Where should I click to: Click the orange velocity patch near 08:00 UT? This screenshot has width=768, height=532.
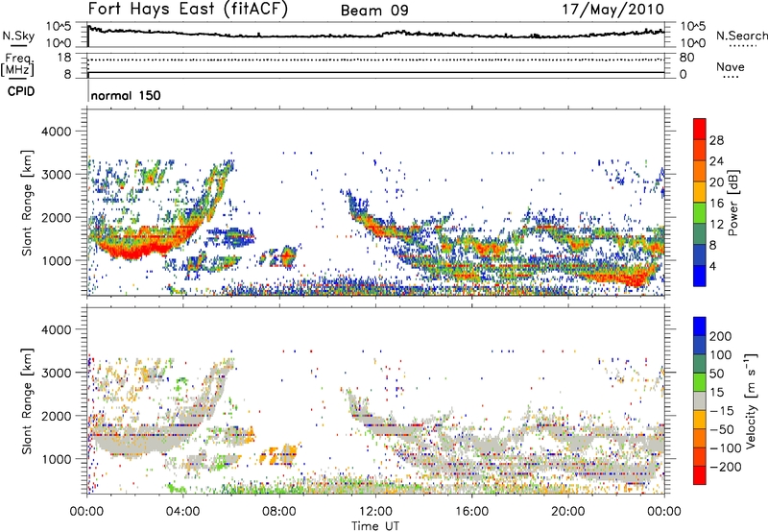tap(278, 455)
